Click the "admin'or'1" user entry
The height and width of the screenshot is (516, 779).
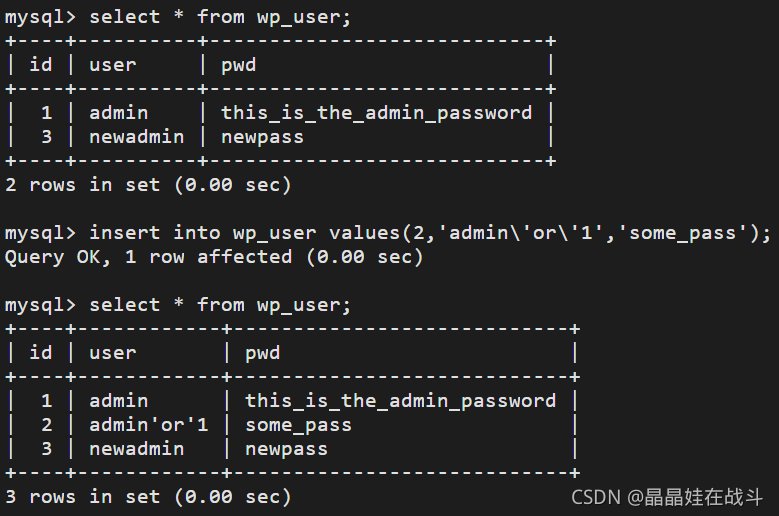149,425
